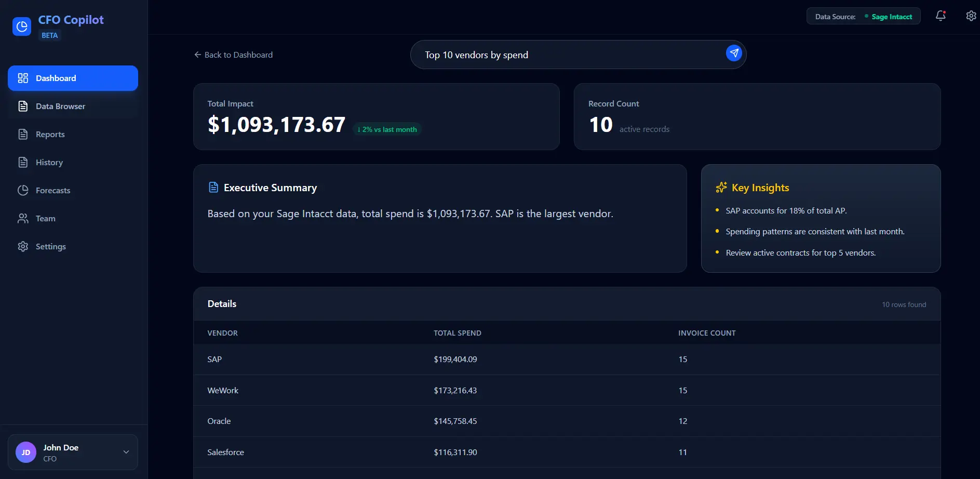The image size is (980, 479).
Task: Open the Team page
Action: [45, 219]
